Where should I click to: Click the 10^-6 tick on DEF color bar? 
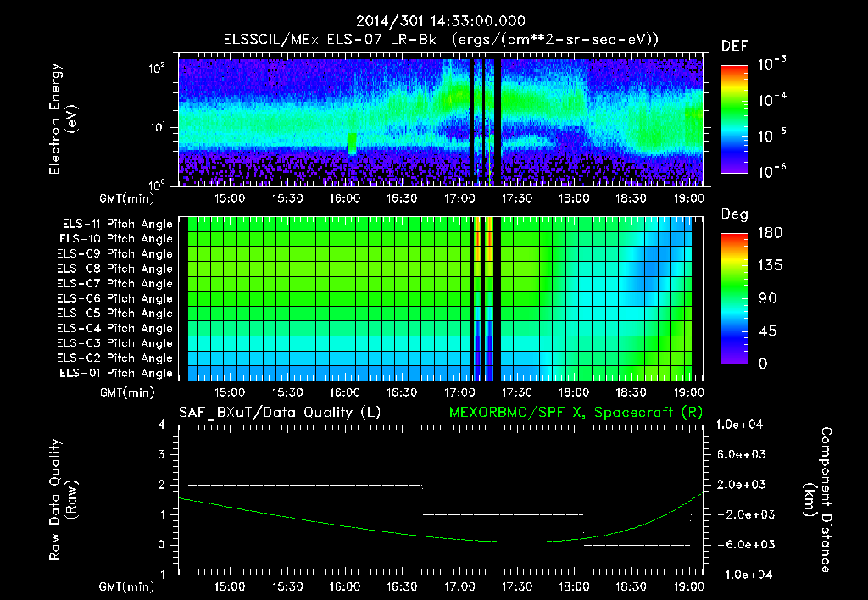click(771, 171)
